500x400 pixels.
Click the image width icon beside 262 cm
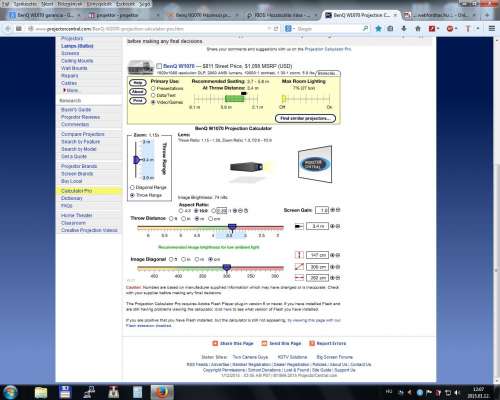[x=299, y=277]
